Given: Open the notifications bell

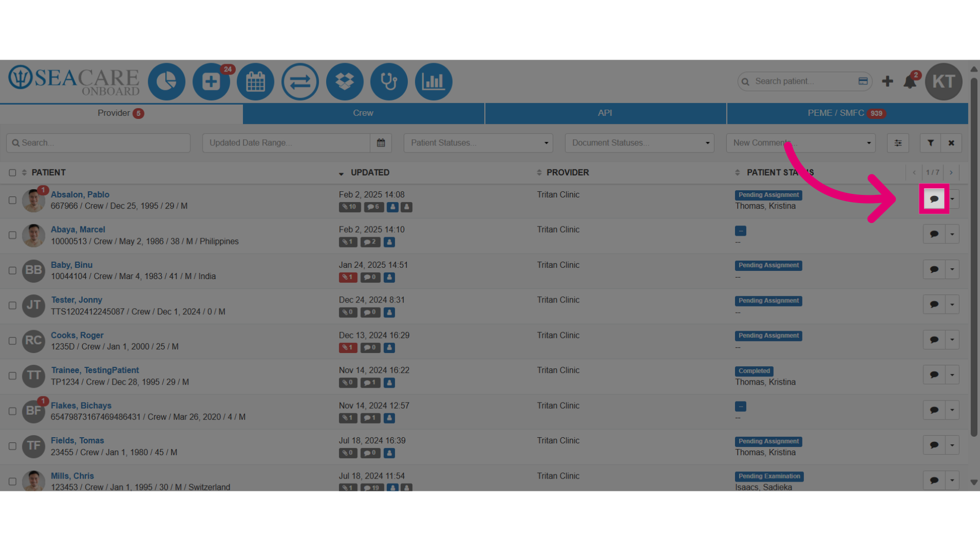Looking at the screenshot, I should [910, 82].
